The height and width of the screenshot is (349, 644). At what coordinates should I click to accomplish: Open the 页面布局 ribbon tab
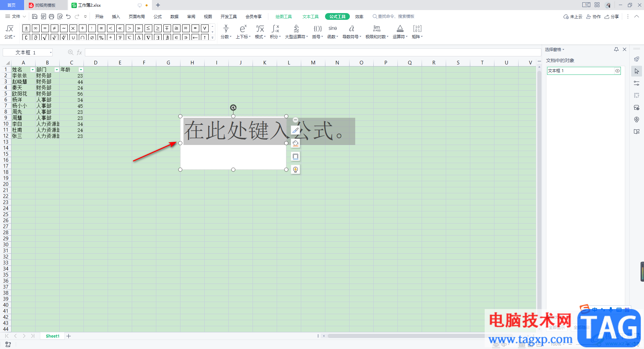[137, 16]
